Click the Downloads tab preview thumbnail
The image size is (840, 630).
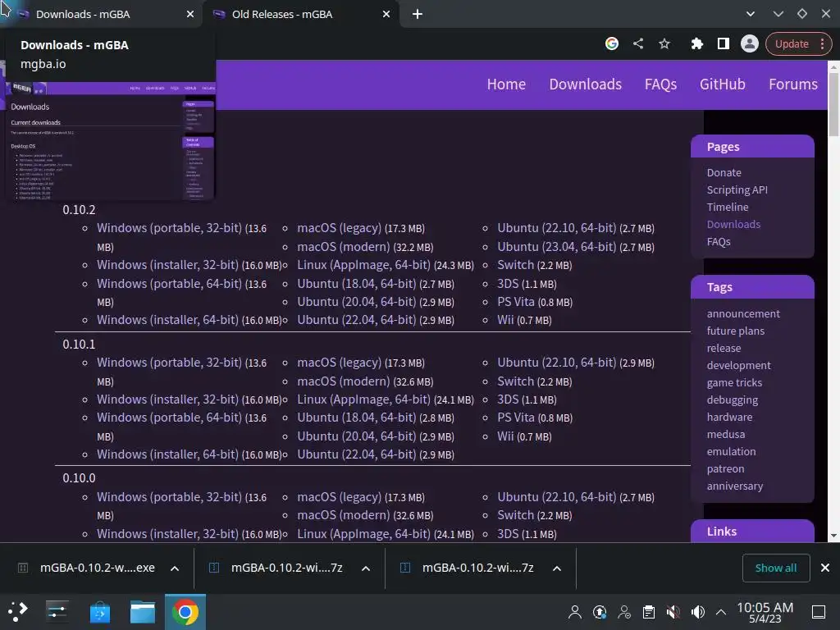pyautogui.click(x=112, y=141)
